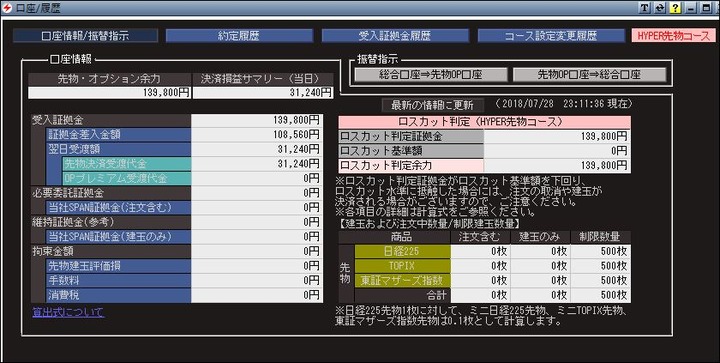Select the 受入証拠金 row label
720x363 pixels.
(x=111, y=120)
